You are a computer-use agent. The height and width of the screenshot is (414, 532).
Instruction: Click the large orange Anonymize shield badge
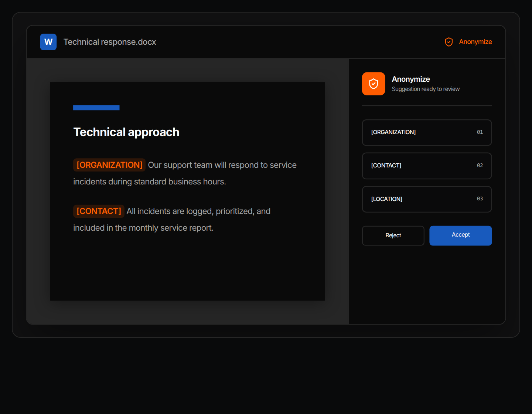[x=374, y=84]
